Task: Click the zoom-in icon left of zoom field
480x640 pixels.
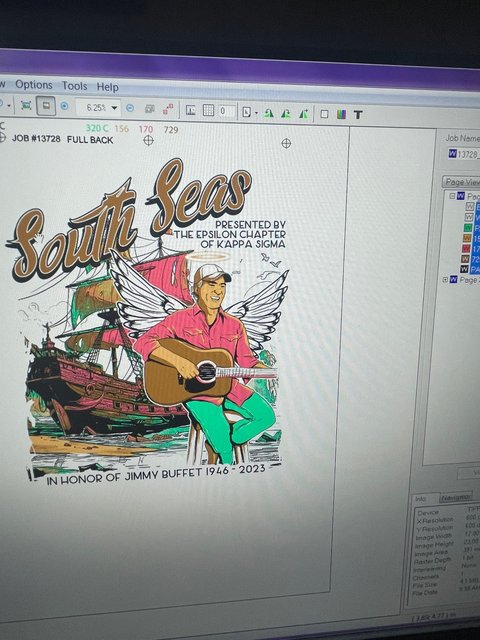Action: pos(64,106)
